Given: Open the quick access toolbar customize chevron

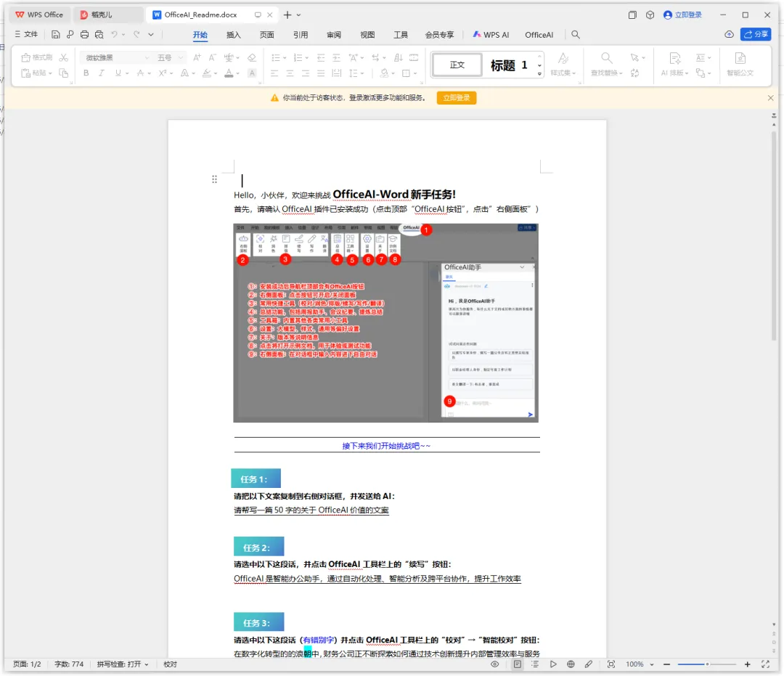Looking at the screenshot, I should pyautogui.click(x=151, y=35).
